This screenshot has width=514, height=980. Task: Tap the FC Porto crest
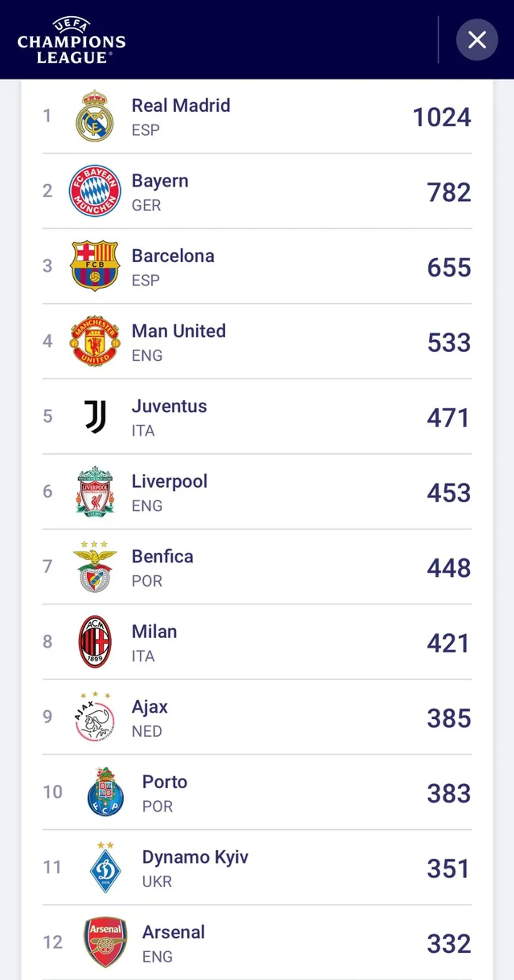click(105, 792)
